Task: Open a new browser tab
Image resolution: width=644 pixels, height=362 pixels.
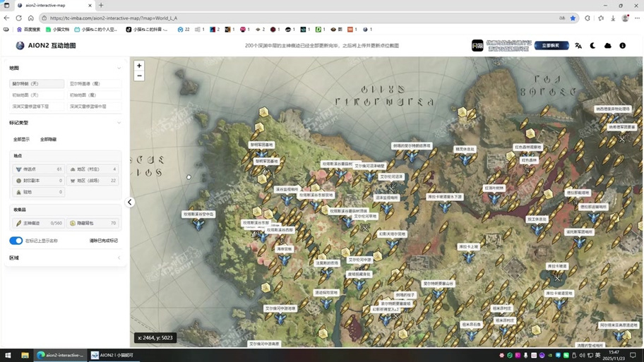Action: 101,6
